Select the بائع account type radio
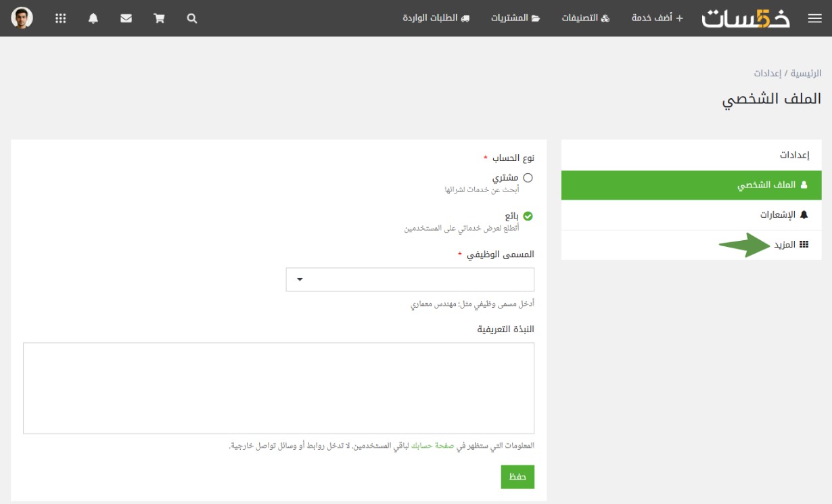 click(528, 216)
